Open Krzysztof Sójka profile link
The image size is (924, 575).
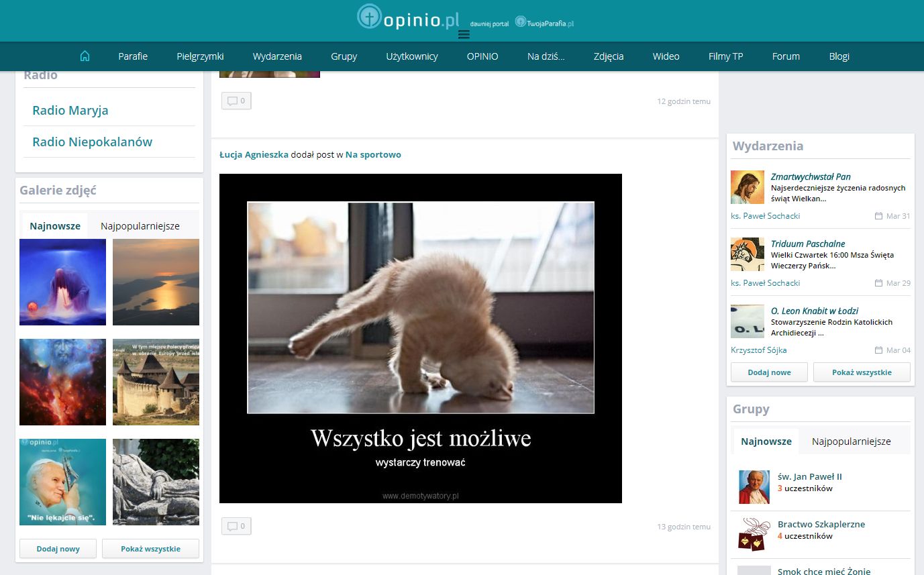coord(758,350)
